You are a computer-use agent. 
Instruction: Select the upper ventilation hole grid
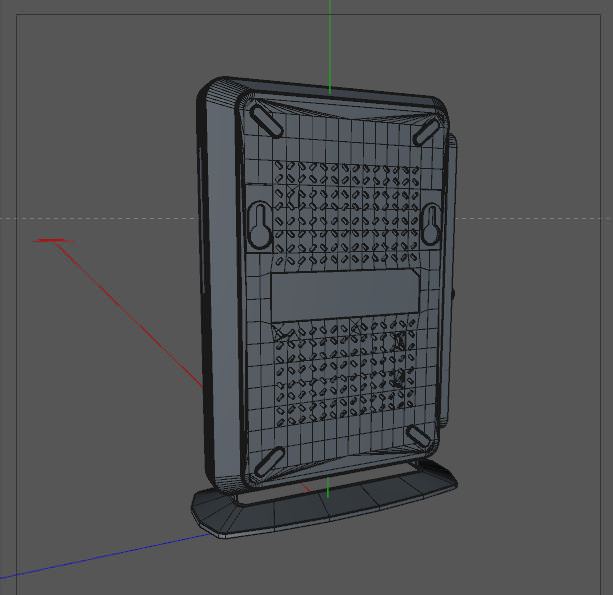click(x=346, y=213)
